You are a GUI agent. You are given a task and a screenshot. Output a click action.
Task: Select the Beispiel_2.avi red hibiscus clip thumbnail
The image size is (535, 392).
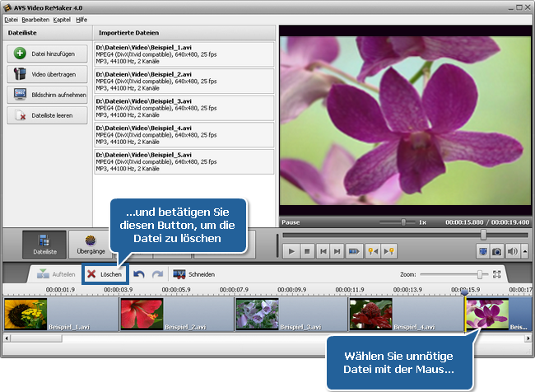coord(142,314)
